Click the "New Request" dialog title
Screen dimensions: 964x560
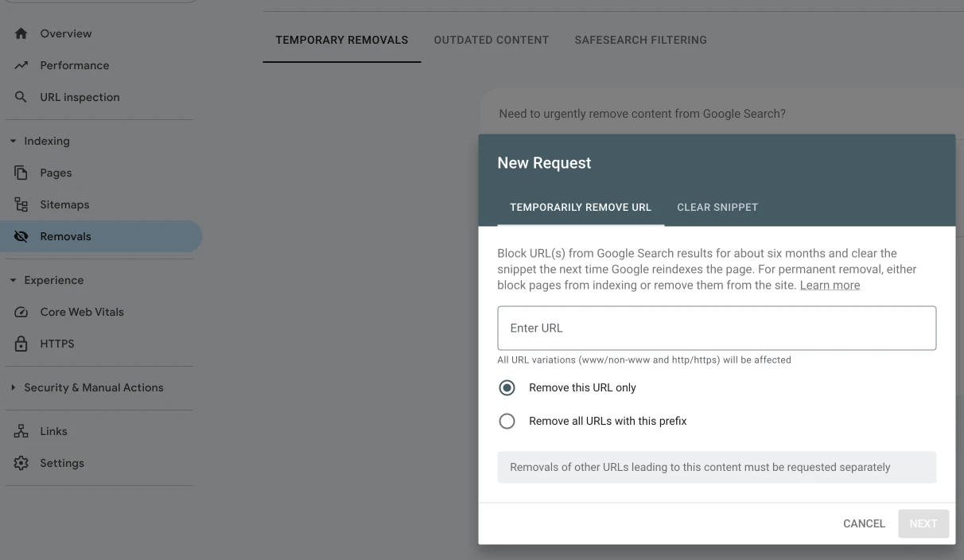[x=544, y=163]
